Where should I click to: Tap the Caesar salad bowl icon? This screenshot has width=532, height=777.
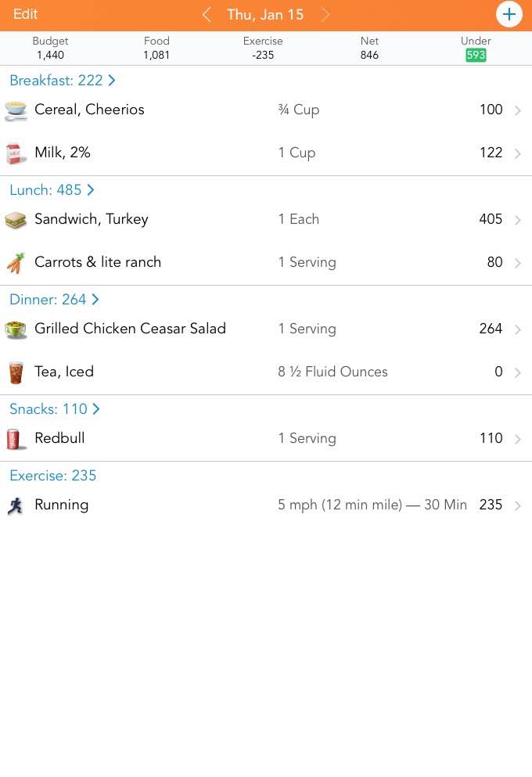pyautogui.click(x=16, y=329)
